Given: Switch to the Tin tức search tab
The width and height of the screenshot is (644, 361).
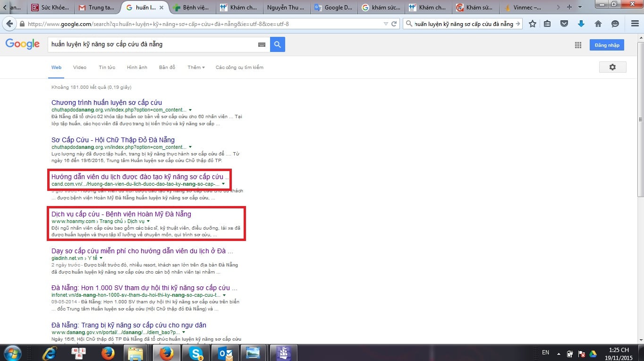Looking at the screenshot, I should coord(107,68).
